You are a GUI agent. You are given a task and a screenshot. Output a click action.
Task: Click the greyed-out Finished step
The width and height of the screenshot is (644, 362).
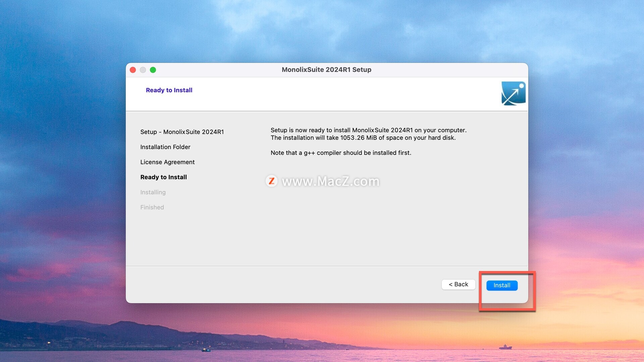[x=152, y=207]
